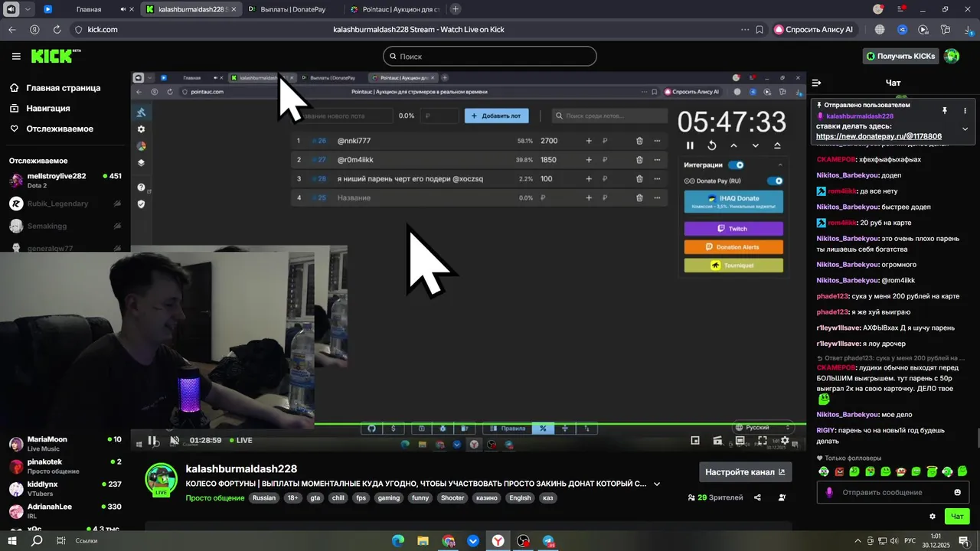Open the user icon beside the share button

(x=782, y=497)
